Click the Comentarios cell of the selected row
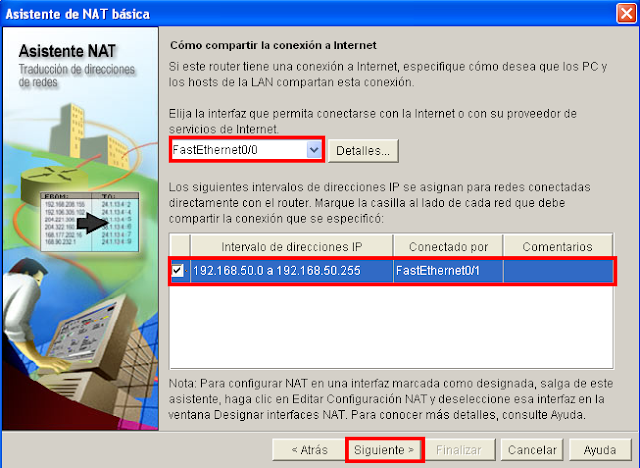This screenshot has height=468, width=640. [558, 271]
